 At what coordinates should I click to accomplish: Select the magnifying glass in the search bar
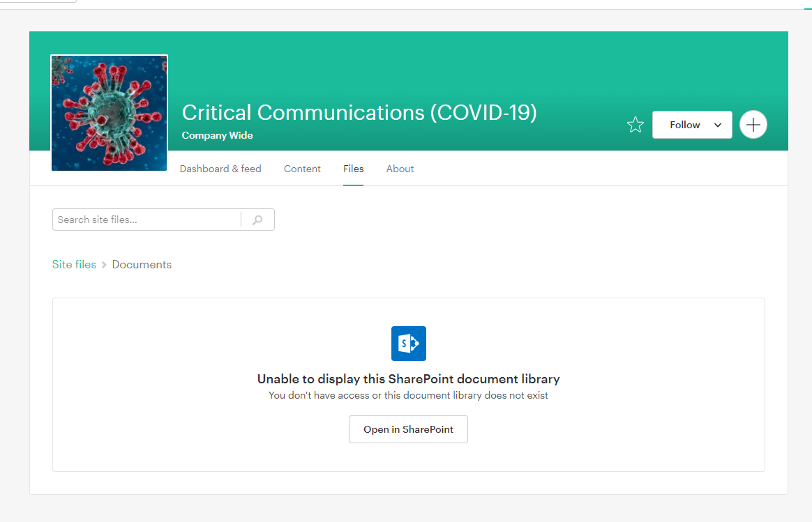click(257, 219)
